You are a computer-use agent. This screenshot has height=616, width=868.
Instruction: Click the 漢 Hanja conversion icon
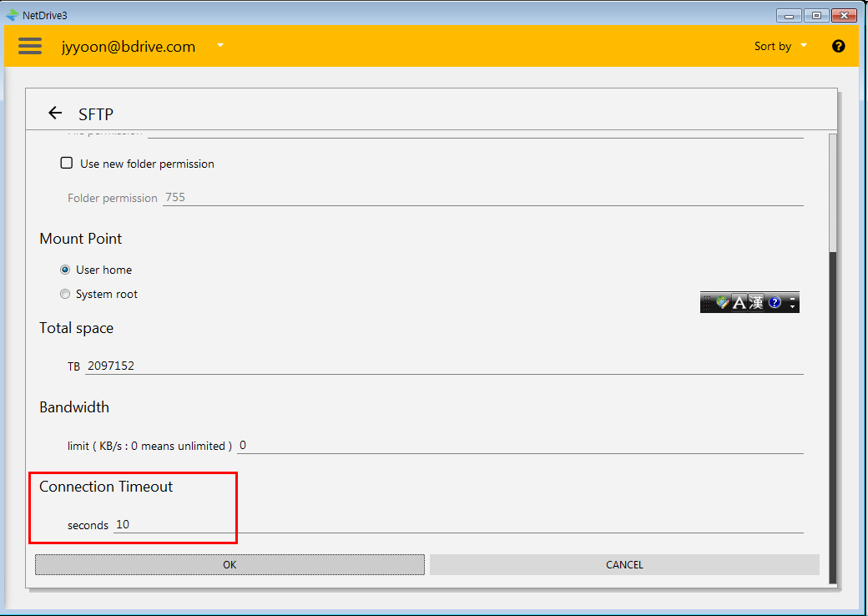(756, 302)
